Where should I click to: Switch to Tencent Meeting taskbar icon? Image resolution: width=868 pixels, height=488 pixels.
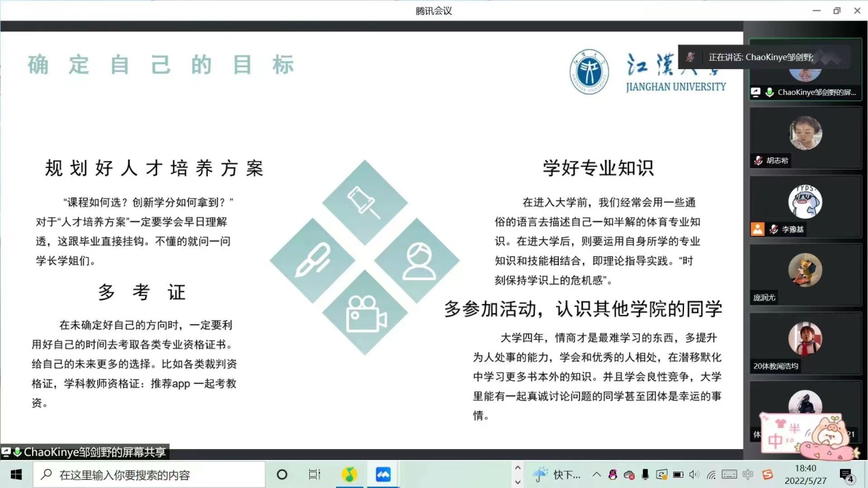click(x=383, y=474)
